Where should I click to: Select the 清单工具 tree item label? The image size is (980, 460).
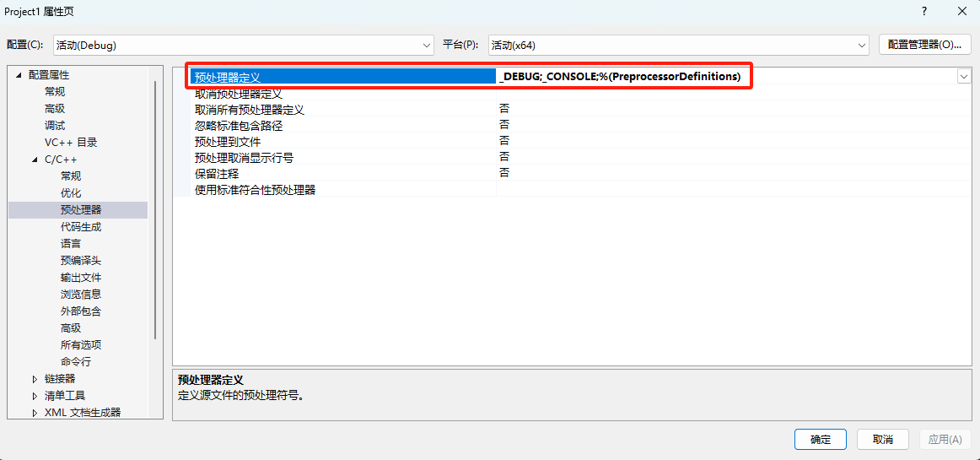coord(65,396)
